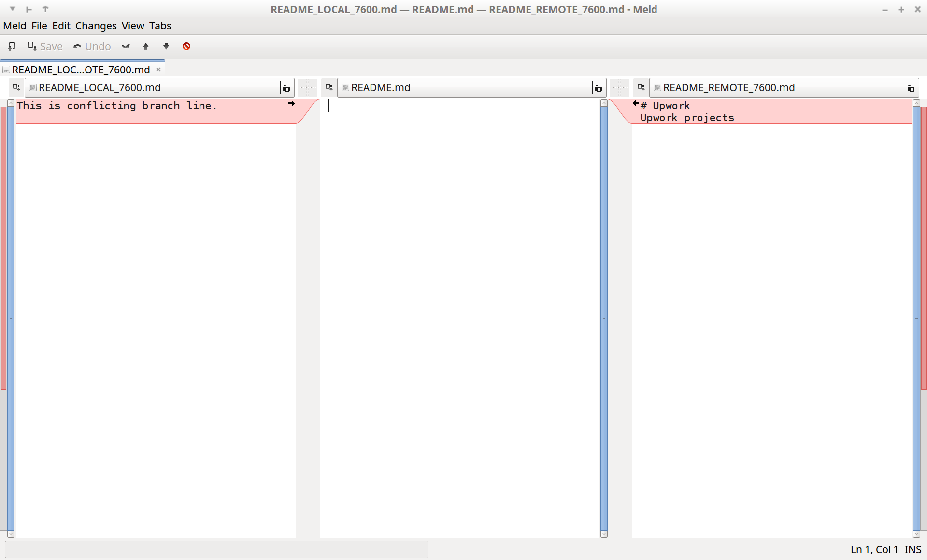Click the Redo arrow icon
Screen dimensions: 927x560
point(126,46)
